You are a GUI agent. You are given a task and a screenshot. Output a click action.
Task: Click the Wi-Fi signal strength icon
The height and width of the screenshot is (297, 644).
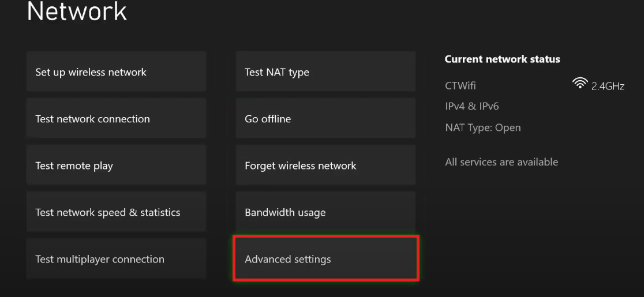tap(579, 84)
